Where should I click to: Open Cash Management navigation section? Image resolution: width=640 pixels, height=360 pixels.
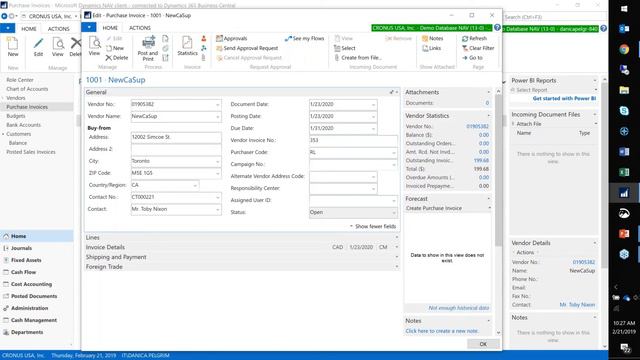(34, 320)
